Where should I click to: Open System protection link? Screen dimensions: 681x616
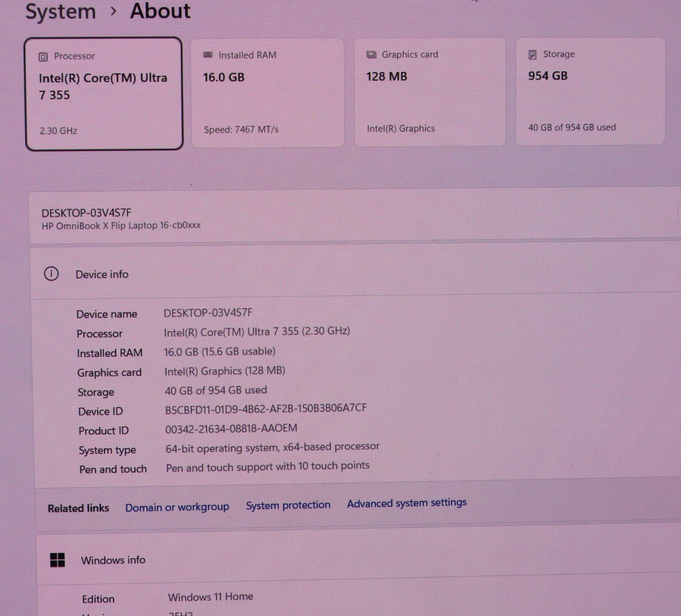coord(288,505)
